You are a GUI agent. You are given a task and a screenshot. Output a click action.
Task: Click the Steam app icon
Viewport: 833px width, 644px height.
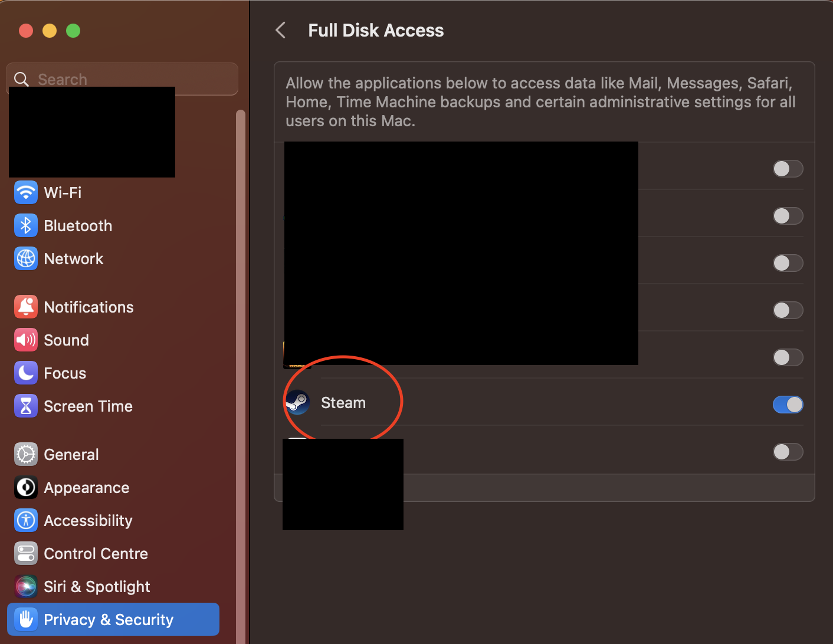pyautogui.click(x=297, y=403)
